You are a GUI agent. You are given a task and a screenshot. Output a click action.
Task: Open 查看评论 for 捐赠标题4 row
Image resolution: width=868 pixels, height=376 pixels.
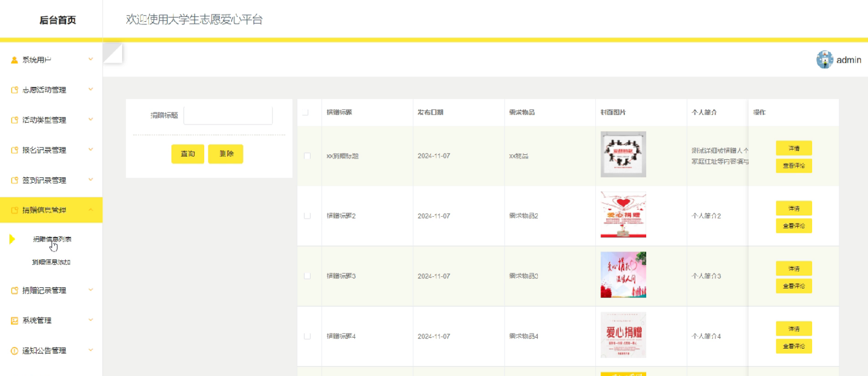(794, 346)
